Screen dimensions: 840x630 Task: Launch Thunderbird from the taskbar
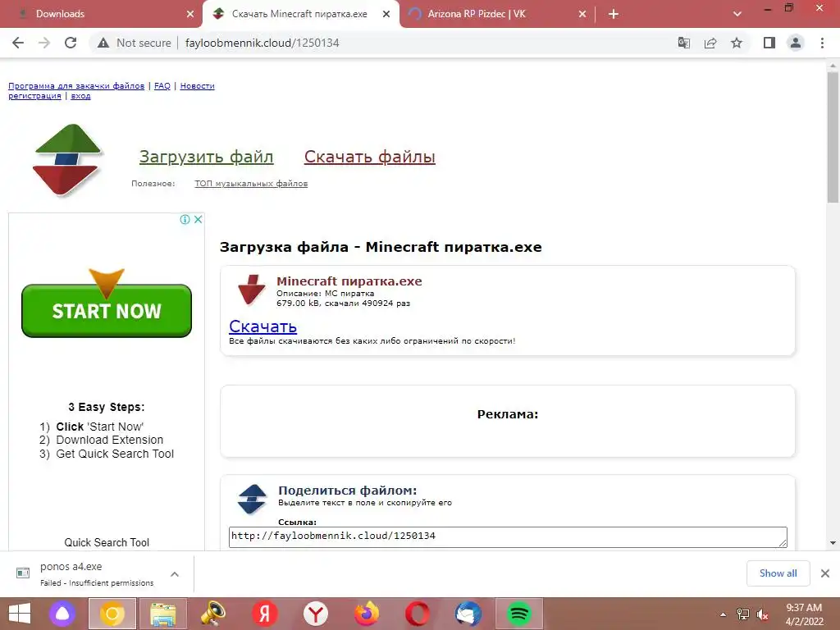point(468,614)
